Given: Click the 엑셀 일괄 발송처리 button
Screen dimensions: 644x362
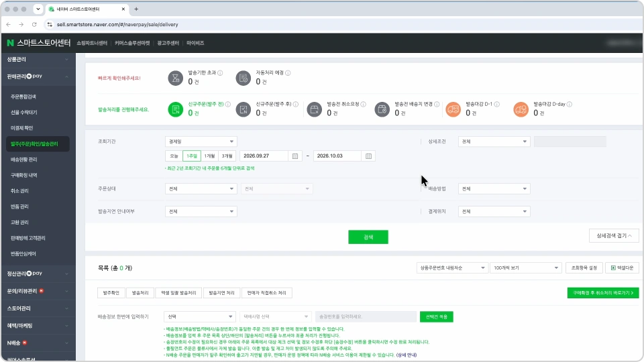Looking at the screenshot, I should pos(178,293).
